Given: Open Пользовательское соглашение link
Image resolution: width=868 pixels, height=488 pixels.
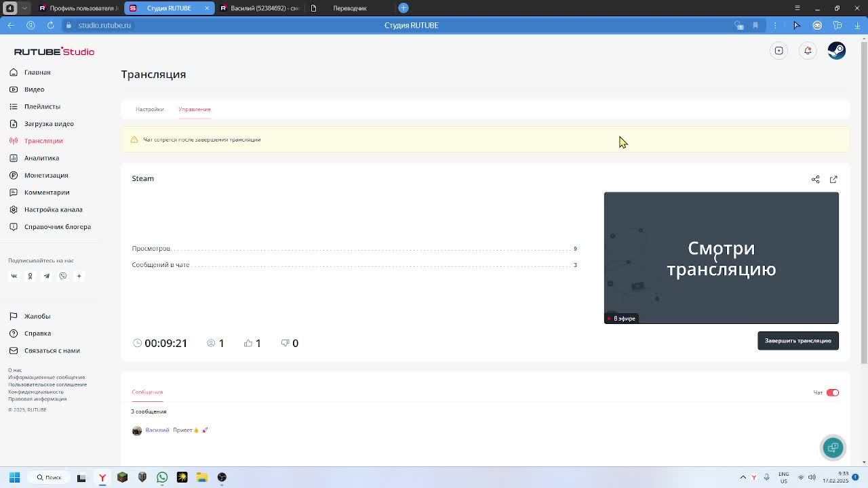Looking at the screenshot, I should [47, 384].
